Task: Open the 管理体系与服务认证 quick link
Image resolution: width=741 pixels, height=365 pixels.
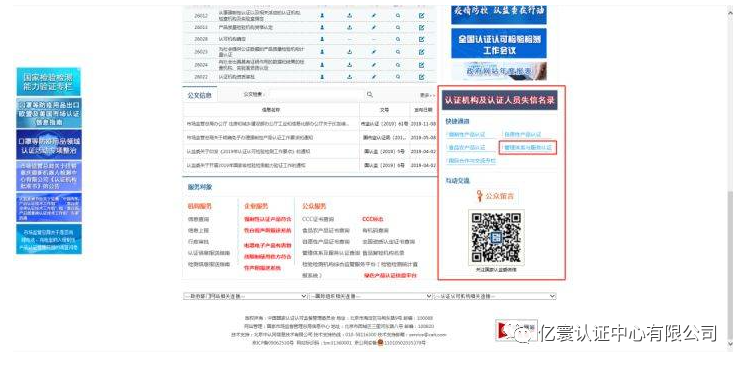Action: pos(528,148)
